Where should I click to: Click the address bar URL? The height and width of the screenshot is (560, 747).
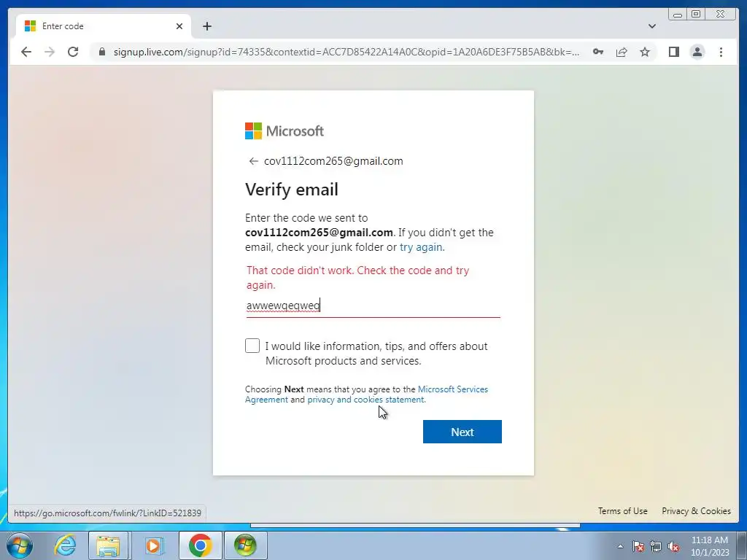click(347, 52)
